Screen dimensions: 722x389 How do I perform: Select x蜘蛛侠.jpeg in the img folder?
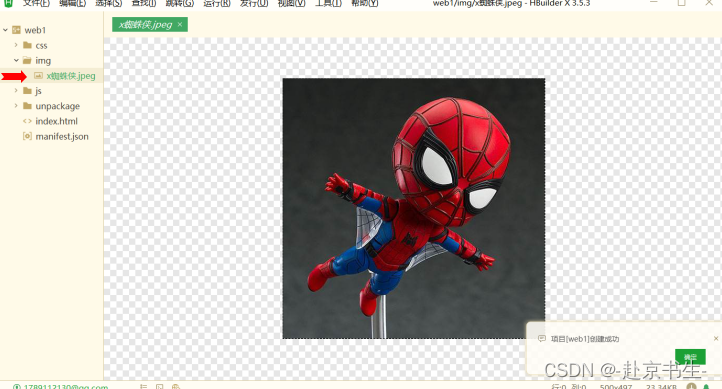70,76
